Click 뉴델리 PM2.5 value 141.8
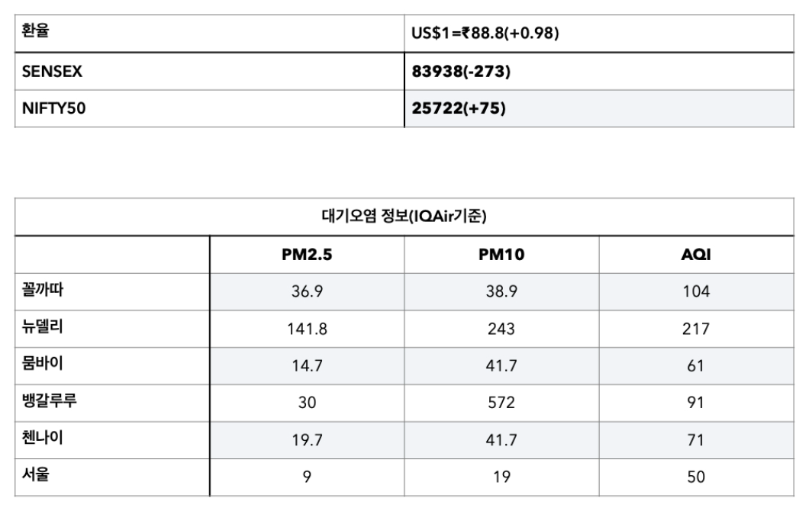812x511 pixels. (x=307, y=329)
